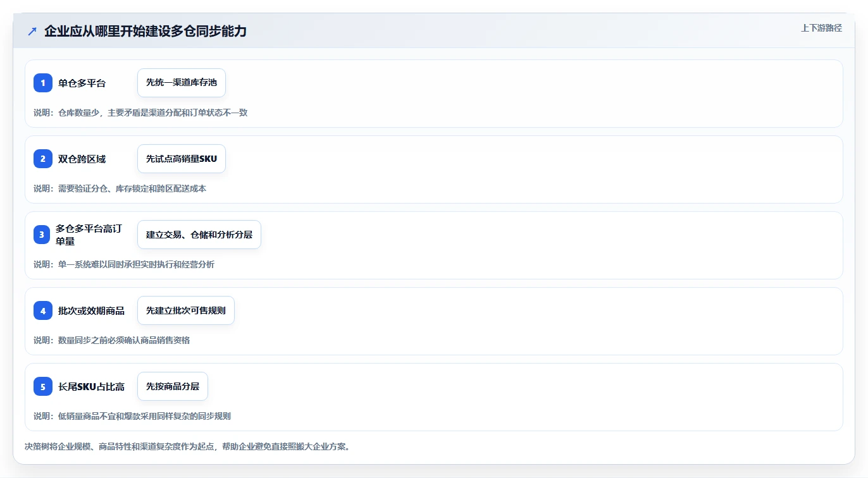Viewport: 868px width, 478px height.
Task: Select the 长尾SKU占比高 heading
Action: click(91, 386)
